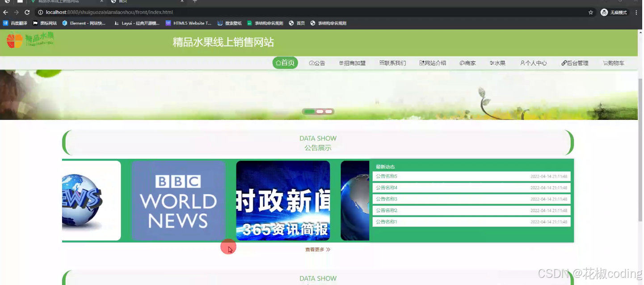Open announcement 公告名称4
The height and width of the screenshot is (285, 644).
pyautogui.click(x=471, y=187)
